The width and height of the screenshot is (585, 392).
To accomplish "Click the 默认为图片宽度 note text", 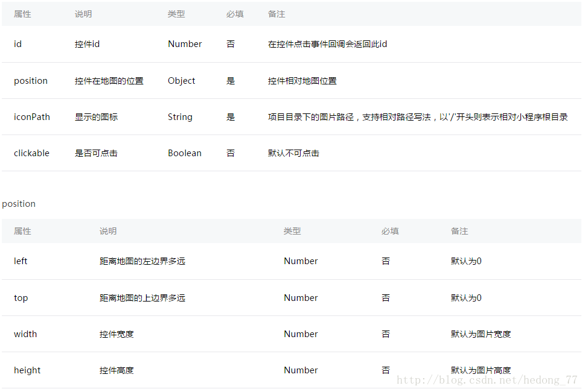I will (x=480, y=334).
